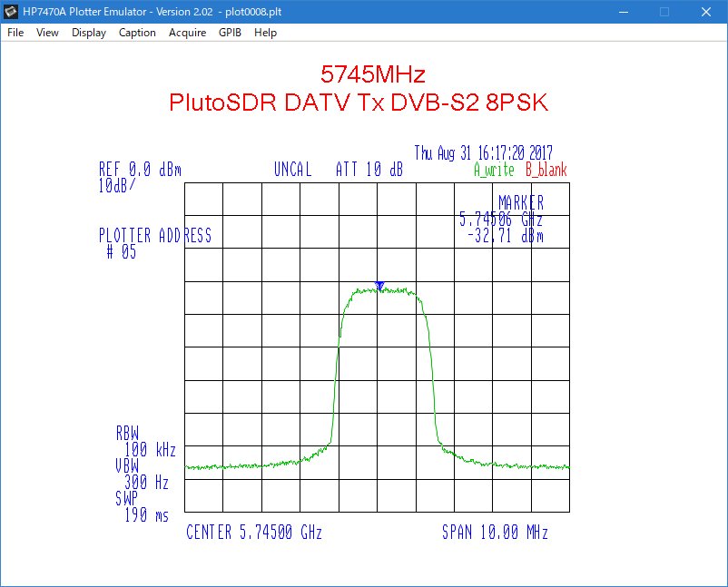Maximize the plotter emulator window

[x=664, y=12]
